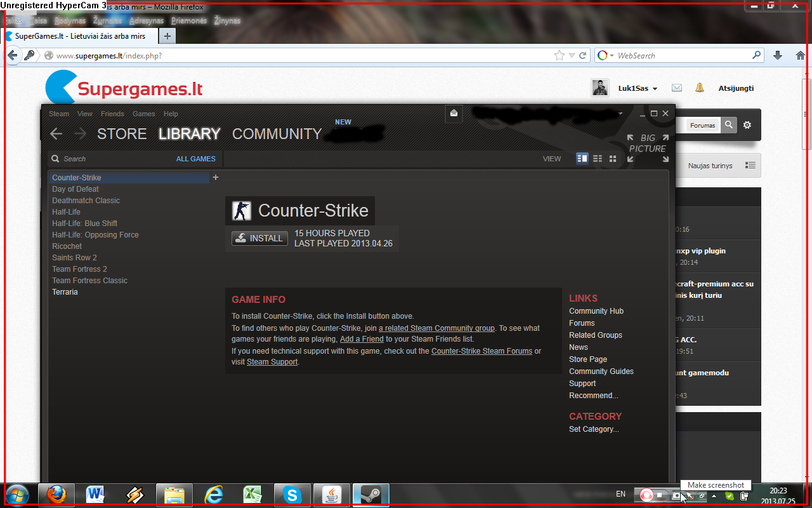
Task: Open Store Page link
Action: pyautogui.click(x=588, y=359)
